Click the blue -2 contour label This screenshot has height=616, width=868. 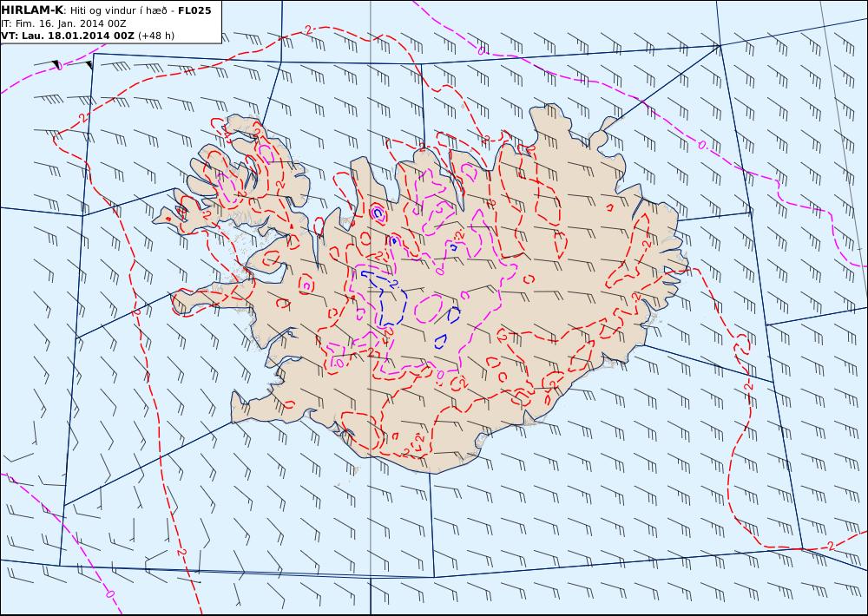pos(393,285)
